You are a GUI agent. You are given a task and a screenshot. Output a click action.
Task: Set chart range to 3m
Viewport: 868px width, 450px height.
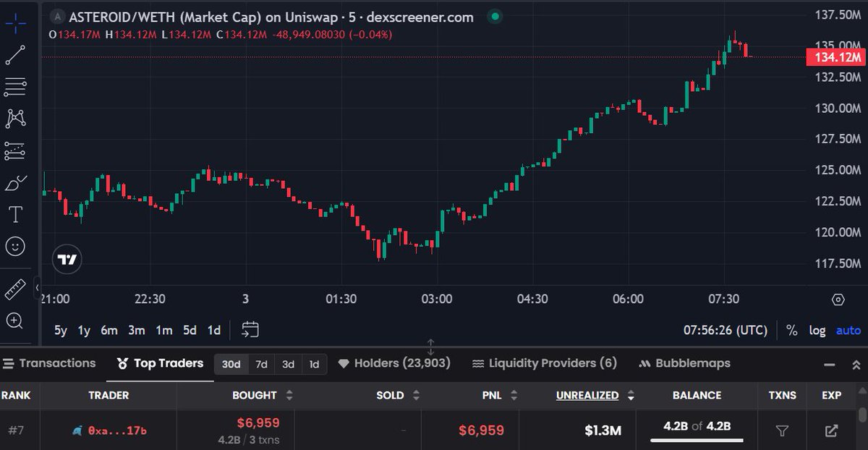(x=137, y=330)
